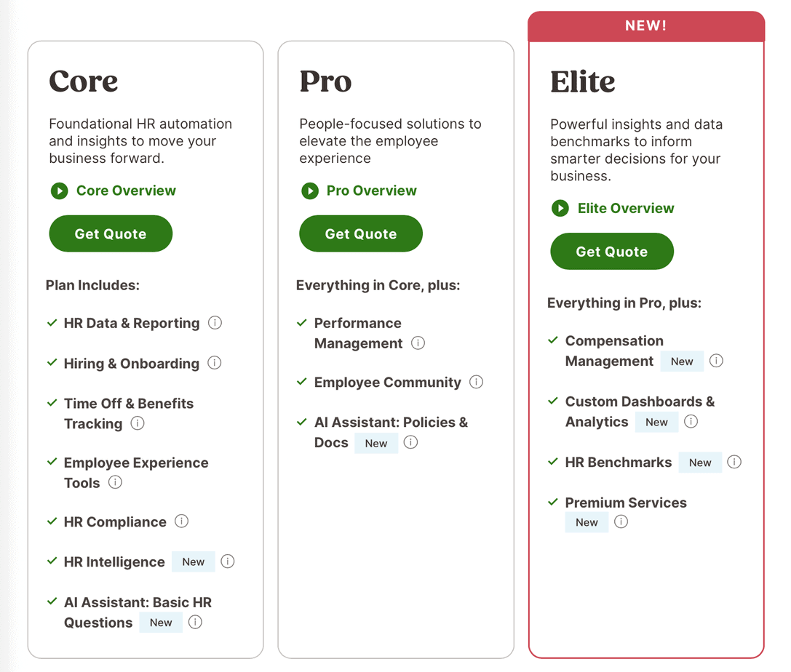Request a quote for the Pro plan
Screen dimensions: 791x672
pyautogui.click(x=361, y=233)
